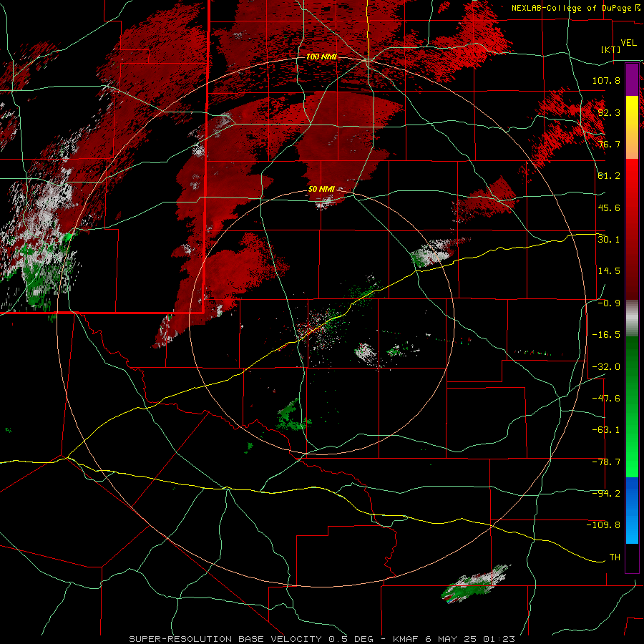This screenshot has width=644, height=644.
Task: Click the [KT] units label
Action: coord(611,49)
